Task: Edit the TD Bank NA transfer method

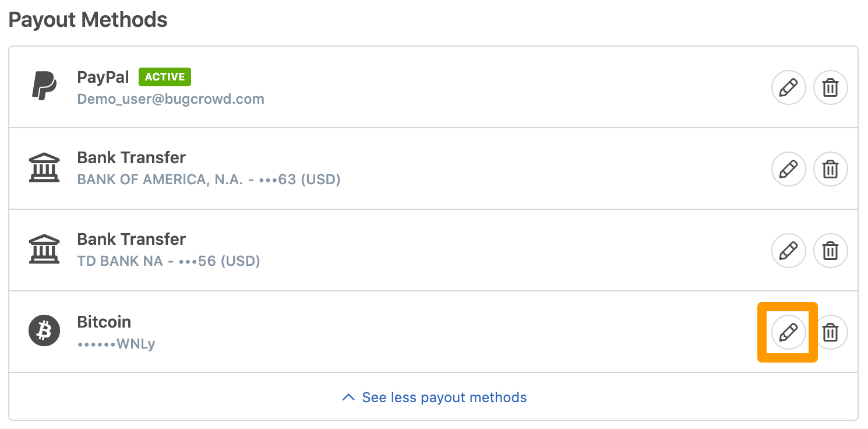Action: (788, 251)
